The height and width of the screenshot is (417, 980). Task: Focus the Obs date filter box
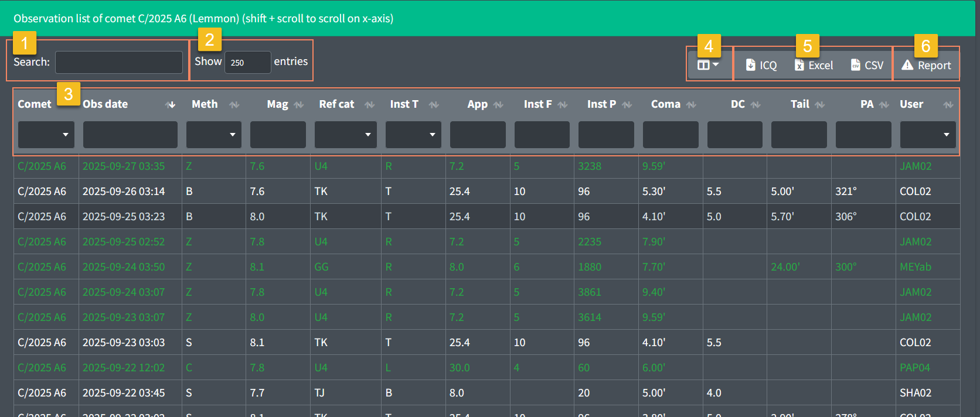tap(130, 135)
